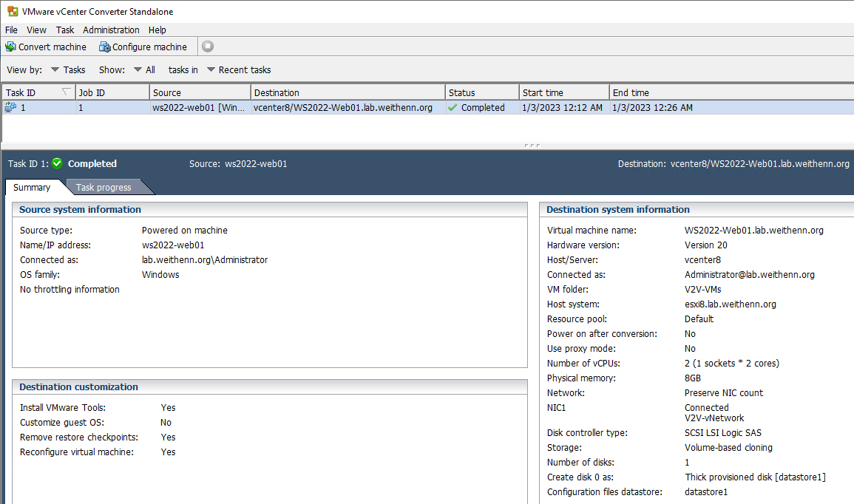
Task: Click host system esxi8.lab.weithenn.org
Action: tap(731, 304)
